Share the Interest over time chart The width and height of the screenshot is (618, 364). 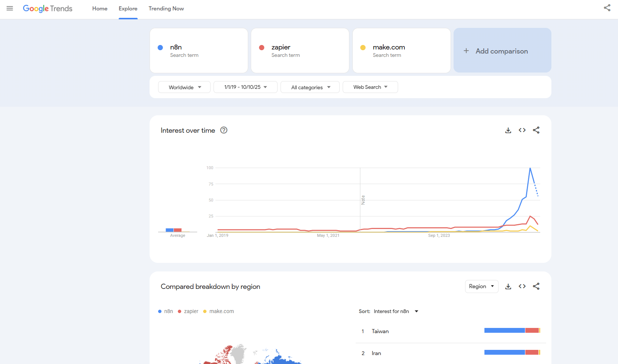point(536,130)
